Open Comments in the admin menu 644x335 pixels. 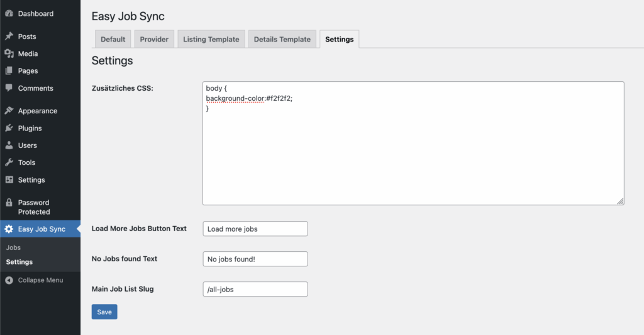[x=40, y=88]
